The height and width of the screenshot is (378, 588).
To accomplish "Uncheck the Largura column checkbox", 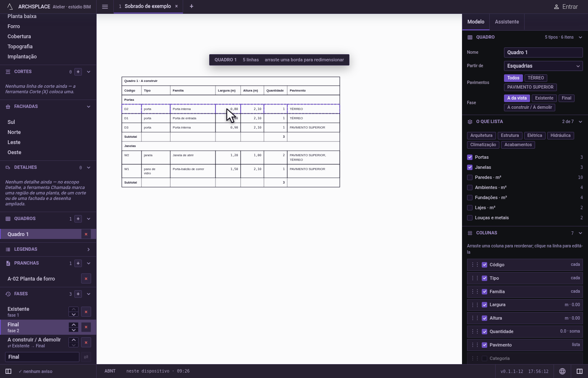I will [x=485, y=305].
